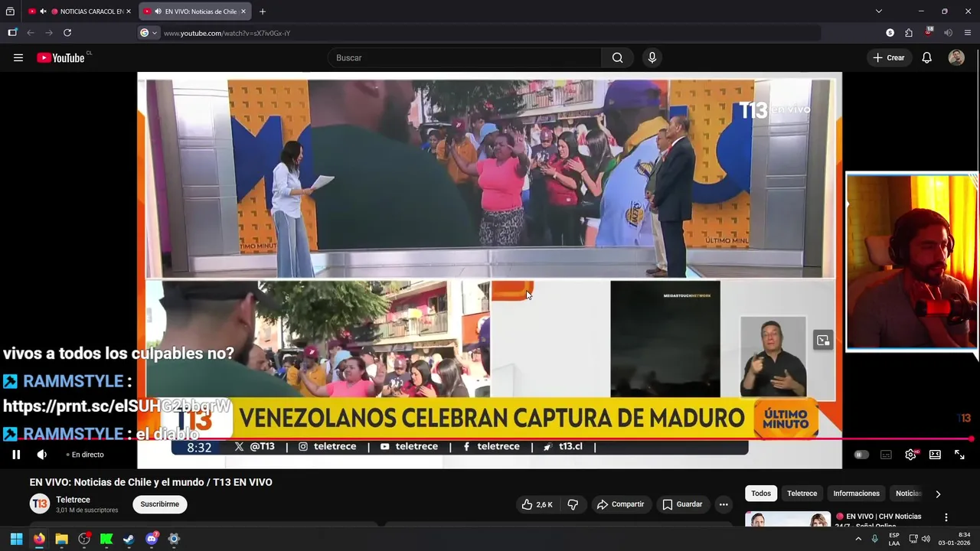980x551 pixels.
Task: Open Steam from the taskbar
Action: (x=129, y=539)
